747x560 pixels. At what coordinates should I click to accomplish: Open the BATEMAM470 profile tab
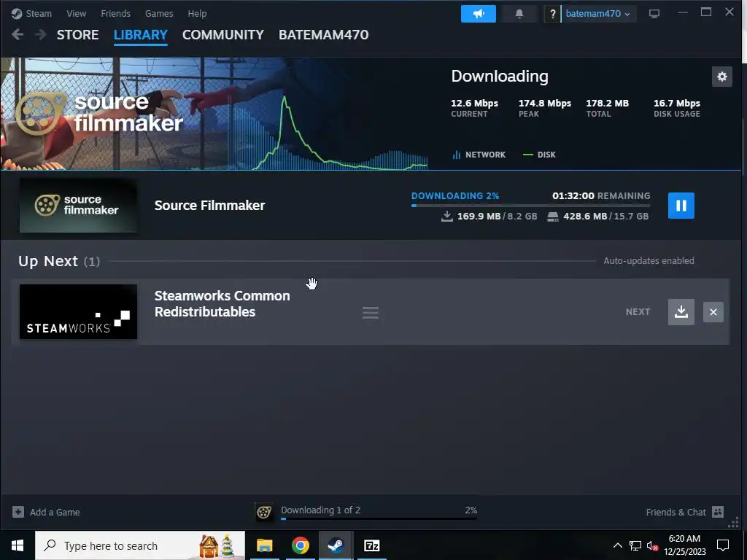[323, 35]
